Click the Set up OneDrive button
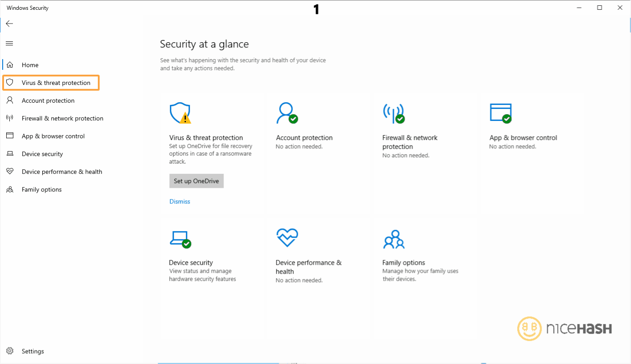631x364 pixels. point(196,181)
